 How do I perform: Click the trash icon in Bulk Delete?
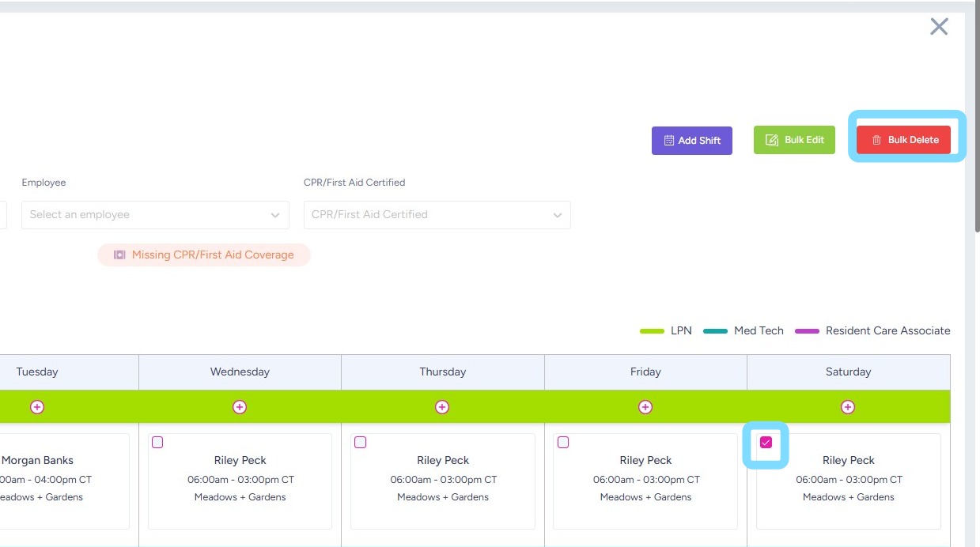click(876, 141)
